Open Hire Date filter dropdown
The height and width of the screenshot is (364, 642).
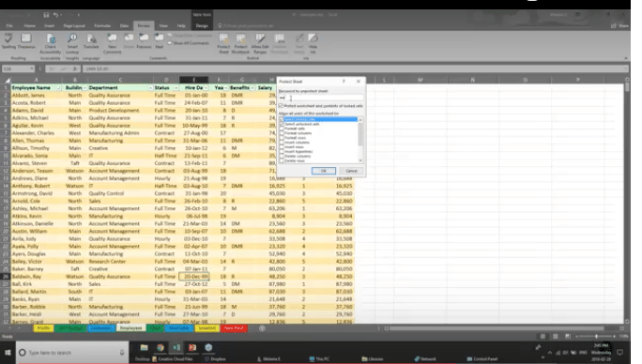[206, 88]
